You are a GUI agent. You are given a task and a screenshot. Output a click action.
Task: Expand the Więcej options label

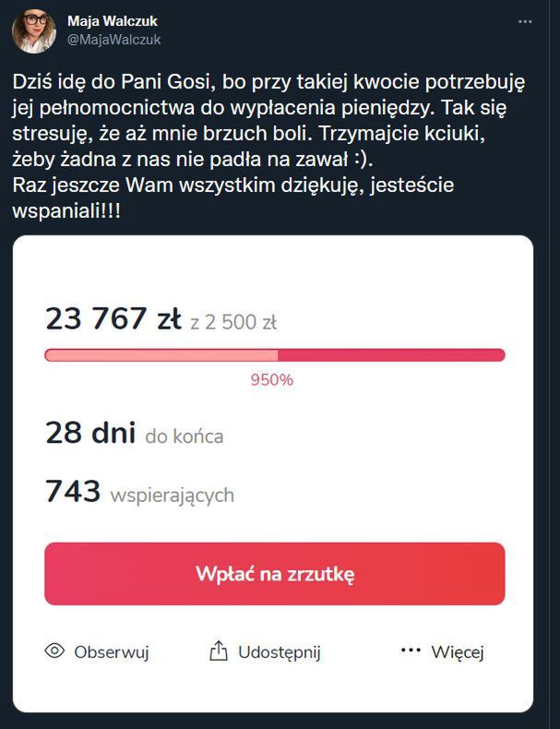tap(457, 652)
